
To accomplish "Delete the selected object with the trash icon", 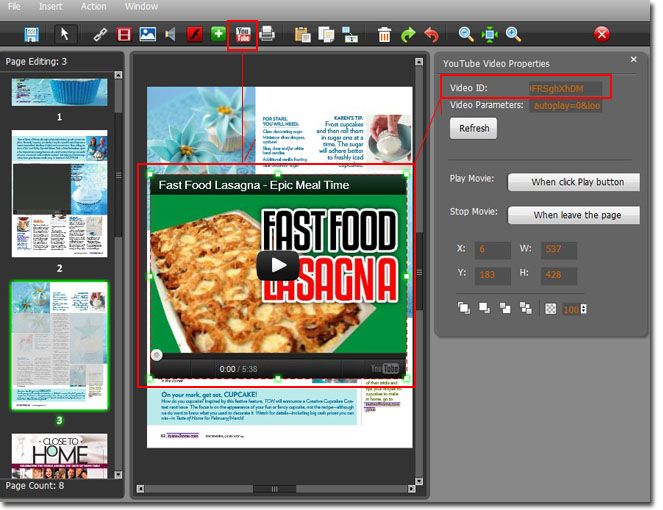I will pyautogui.click(x=384, y=35).
